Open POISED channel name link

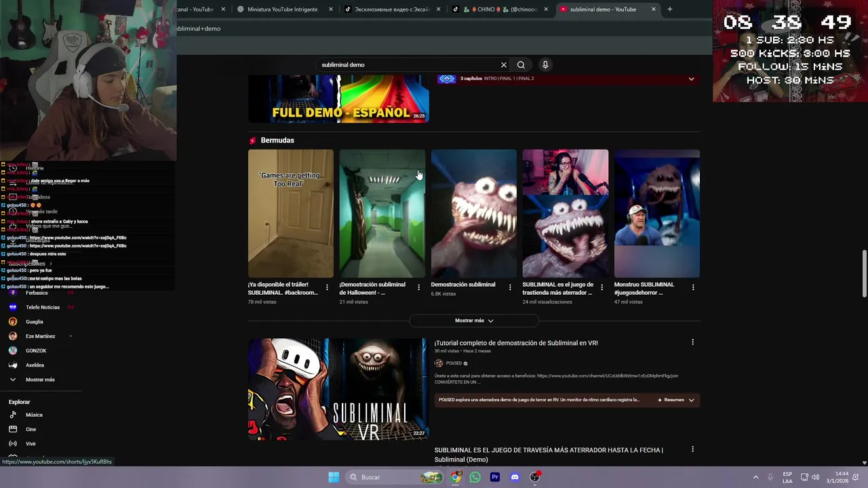pos(454,363)
